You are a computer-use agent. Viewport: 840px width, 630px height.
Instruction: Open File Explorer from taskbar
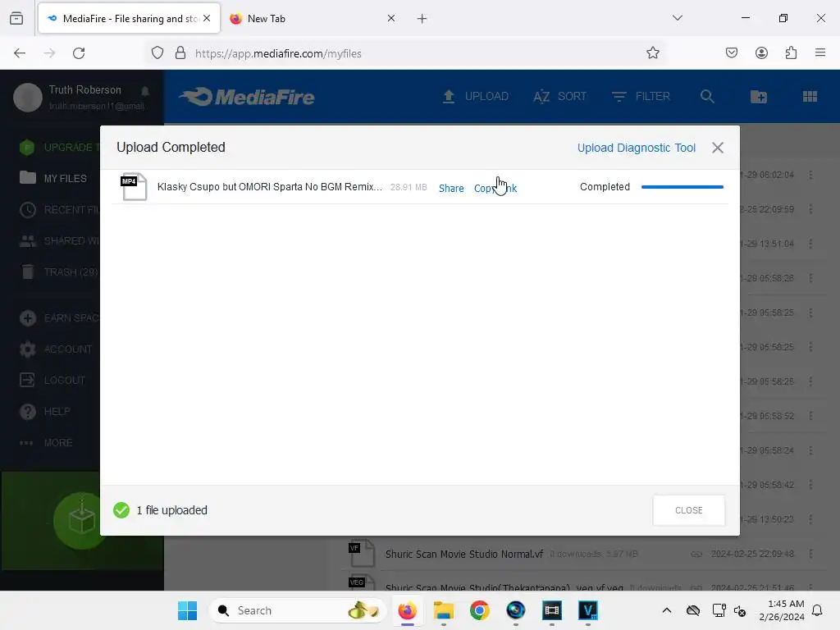tap(444, 610)
